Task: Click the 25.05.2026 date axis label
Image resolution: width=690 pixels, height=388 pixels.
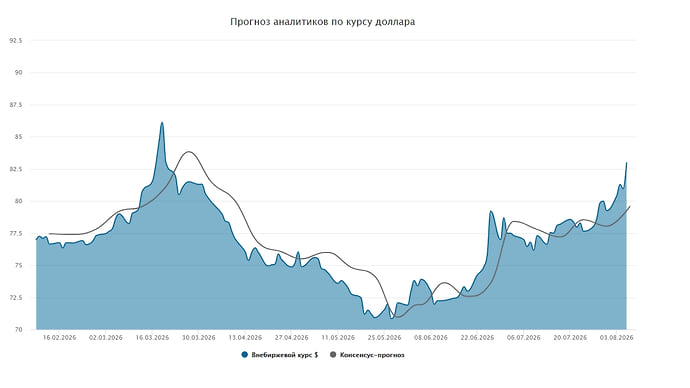Action: pos(385,338)
